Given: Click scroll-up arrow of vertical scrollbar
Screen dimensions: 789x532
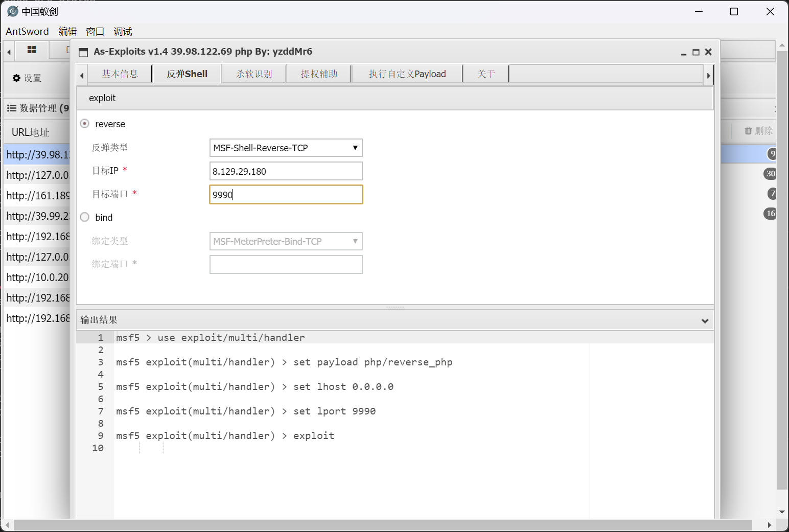Looking at the screenshot, I should pyautogui.click(x=782, y=45).
